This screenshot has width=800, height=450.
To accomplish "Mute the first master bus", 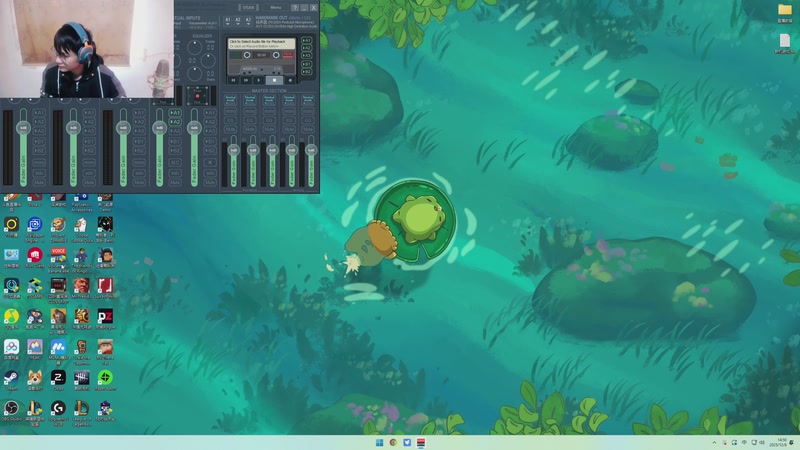I will [x=230, y=130].
